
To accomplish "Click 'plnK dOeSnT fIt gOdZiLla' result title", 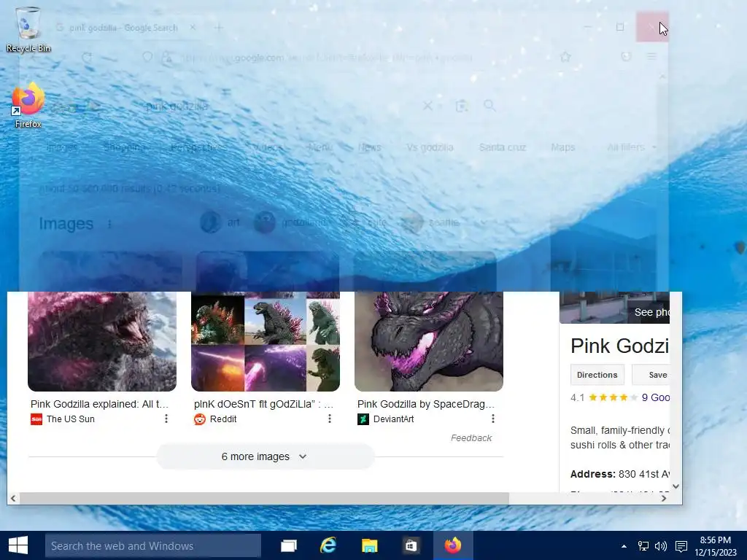I will tap(263, 404).
